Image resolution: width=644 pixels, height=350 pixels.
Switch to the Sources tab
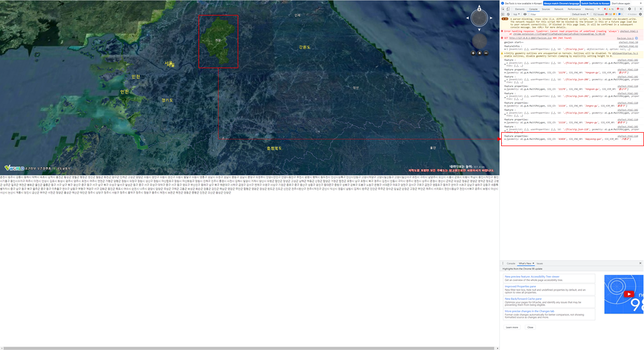pyautogui.click(x=546, y=9)
